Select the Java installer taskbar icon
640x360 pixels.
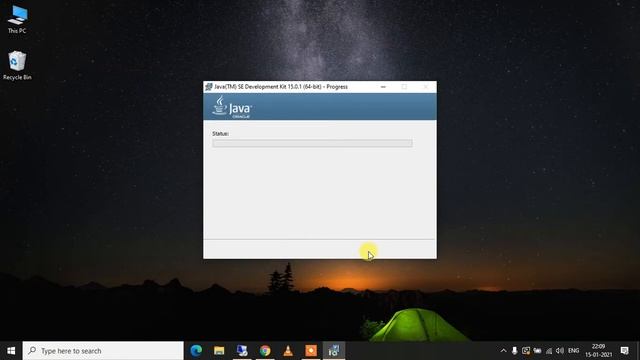point(334,351)
